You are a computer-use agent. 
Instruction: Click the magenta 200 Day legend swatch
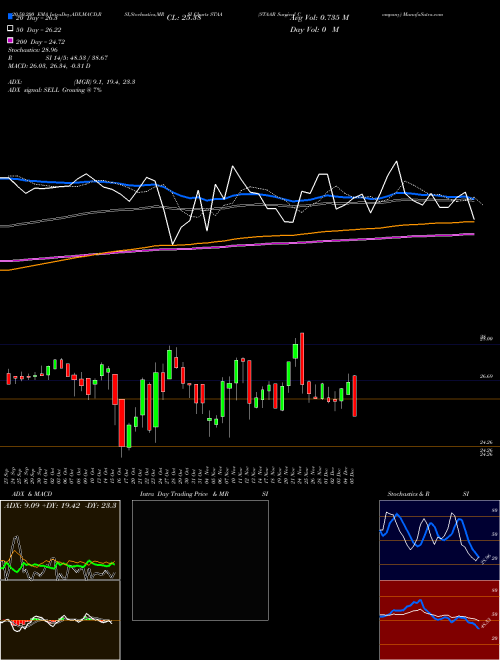pos(10,40)
